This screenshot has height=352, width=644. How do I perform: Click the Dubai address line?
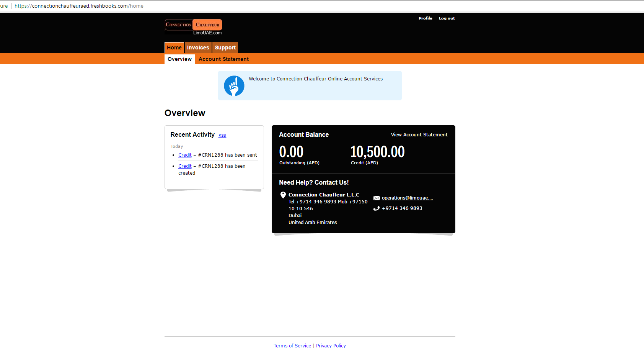click(x=295, y=216)
